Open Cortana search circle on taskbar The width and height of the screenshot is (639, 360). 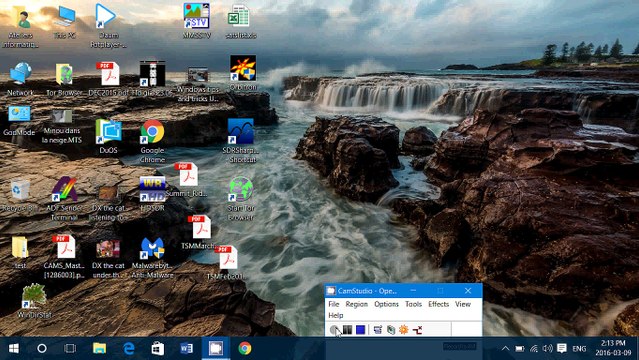point(42,348)
